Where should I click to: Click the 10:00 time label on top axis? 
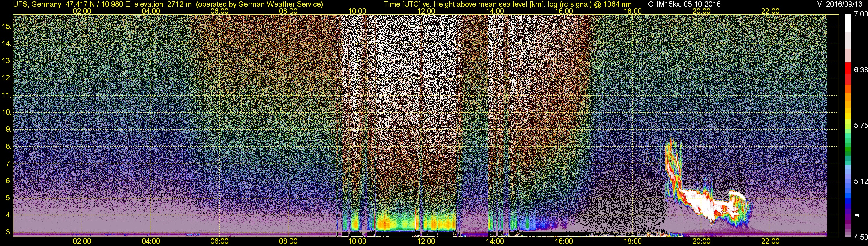pyautogui.click(x=357, y=11)
